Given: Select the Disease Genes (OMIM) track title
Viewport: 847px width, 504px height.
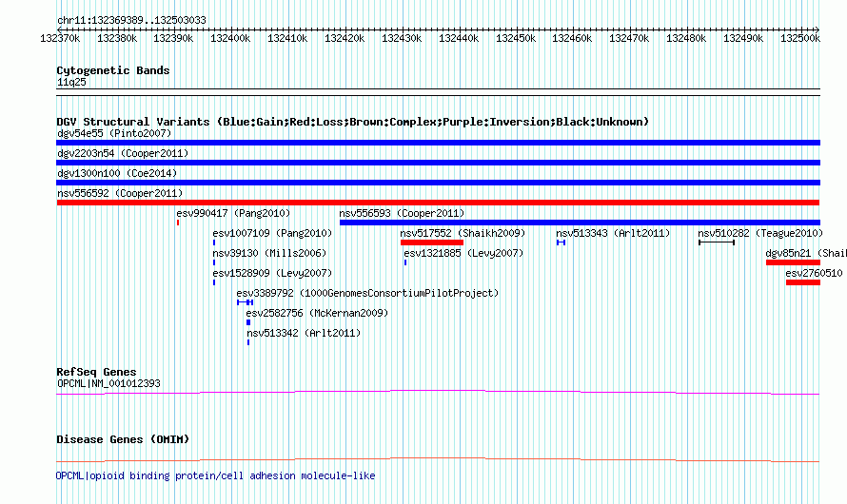Looking at the screenshot, I should tap(123, 439).
